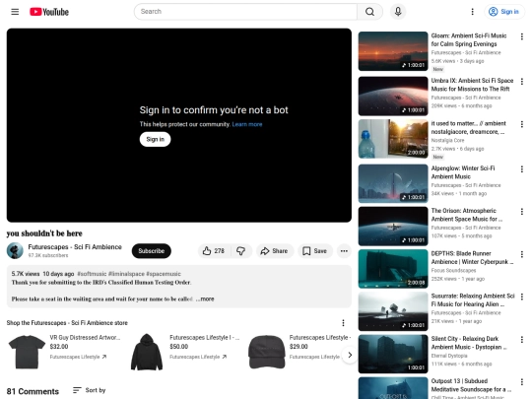532x399 pixels.
Task: Open the Learn more link
Action: 247,124
